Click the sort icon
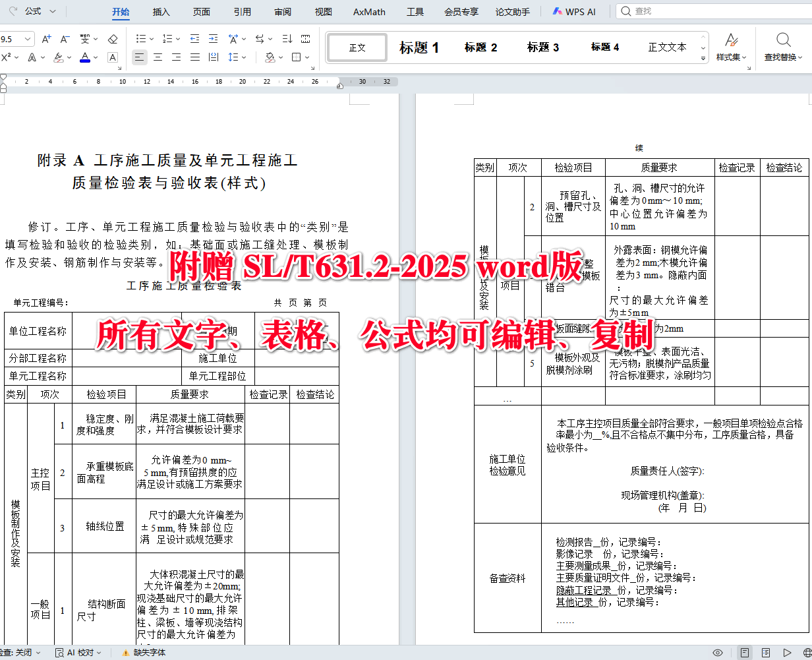This screenshot has width=812, height=660. coord(287,40)
